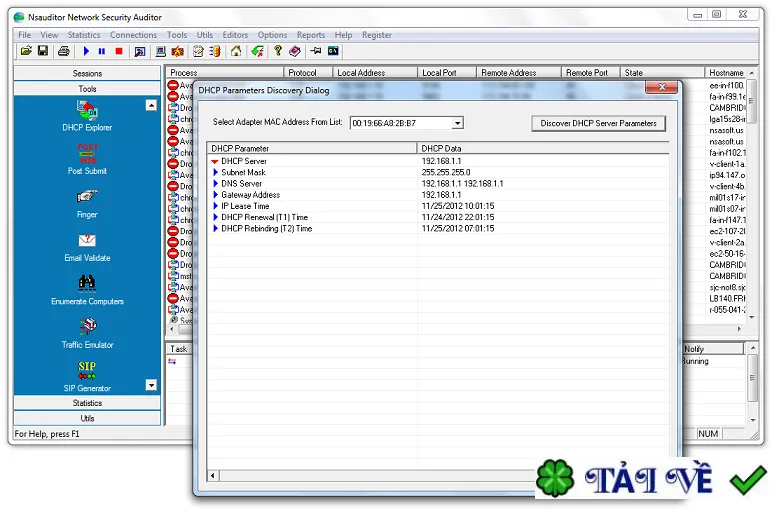Screen dimensions: 779x509
Task: Switch to the Sessions panel tab
Action: point(87,73)
